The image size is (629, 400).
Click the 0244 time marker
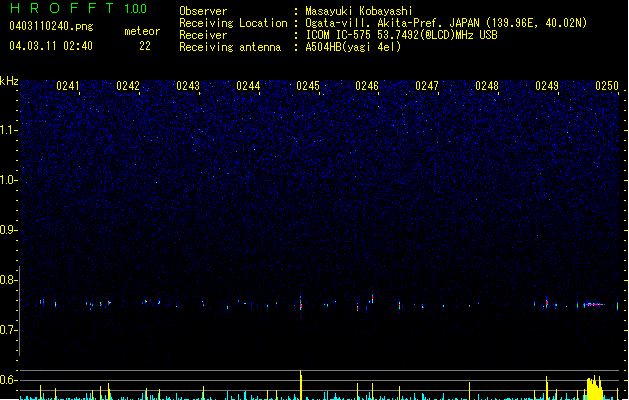click(x=248, y=86)
